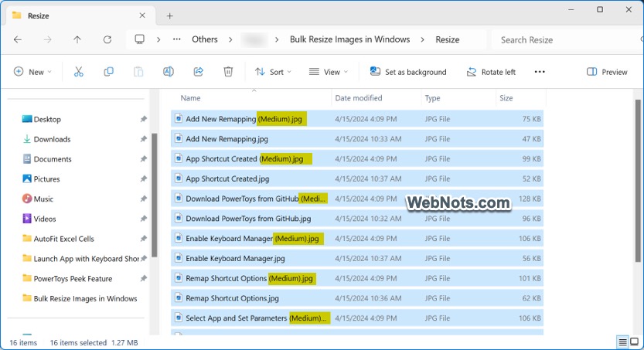The image size is (644, 350).
Task: Open the View dropdown menu
Action: [x=329, y=72]
